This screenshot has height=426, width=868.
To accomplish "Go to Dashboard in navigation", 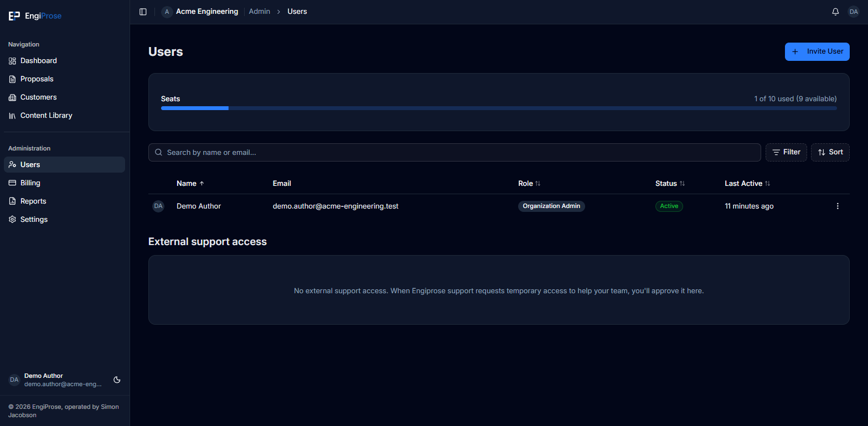I will pyautogui.click(x=64, y=61).
